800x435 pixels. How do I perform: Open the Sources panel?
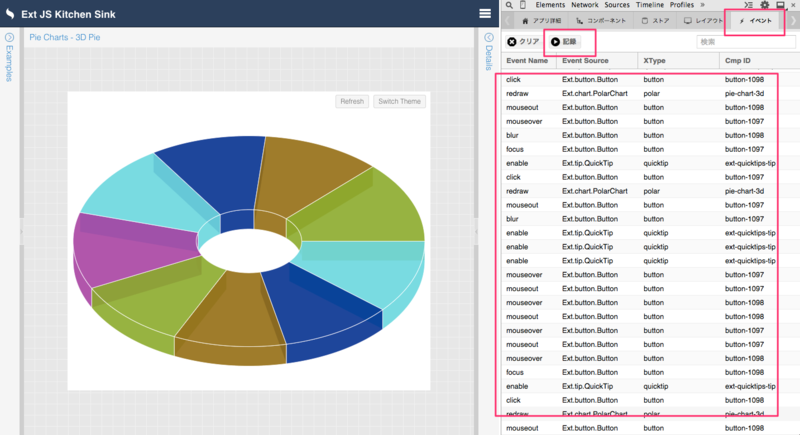pos(617,5)
